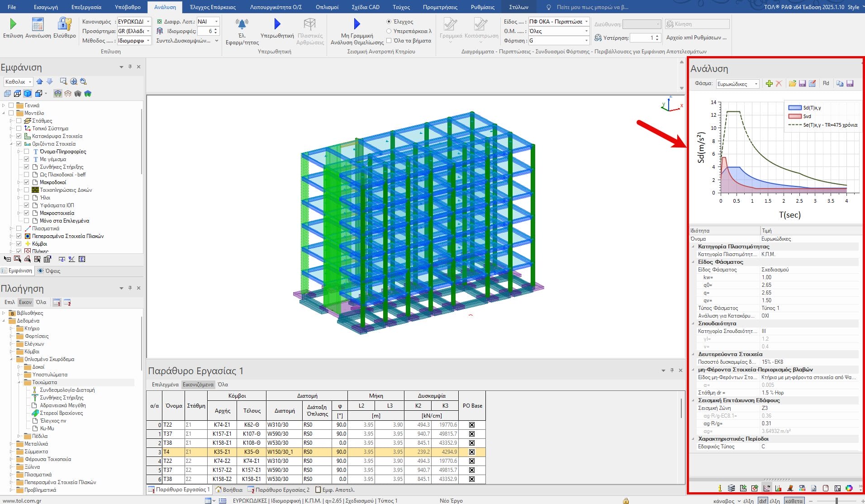
Task: Click the Rd button in Ανάλυση panel
Action: point(826,84)
